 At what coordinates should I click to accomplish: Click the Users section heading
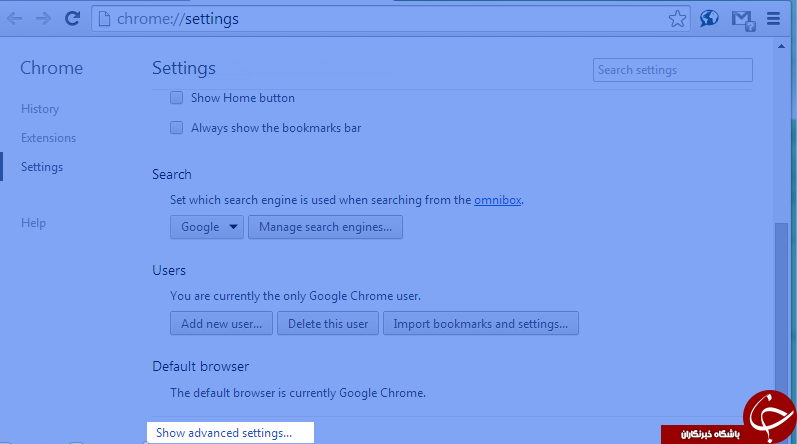click(x=169, y=270)
